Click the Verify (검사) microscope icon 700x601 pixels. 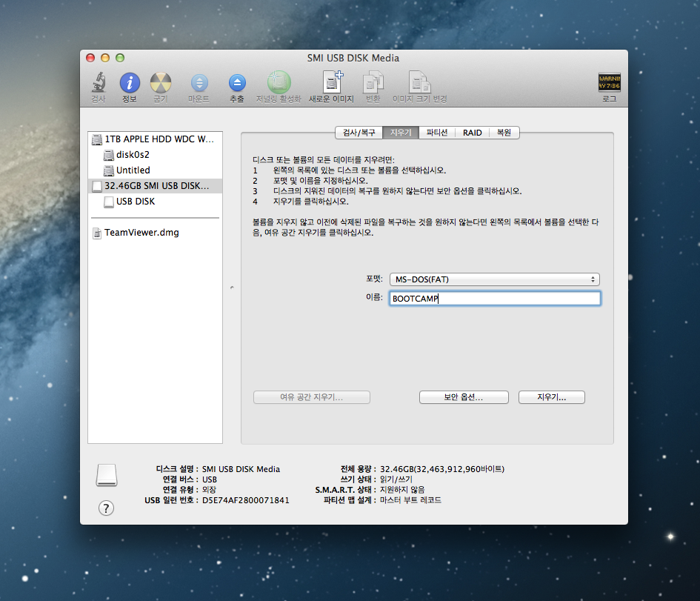(99, 84)
